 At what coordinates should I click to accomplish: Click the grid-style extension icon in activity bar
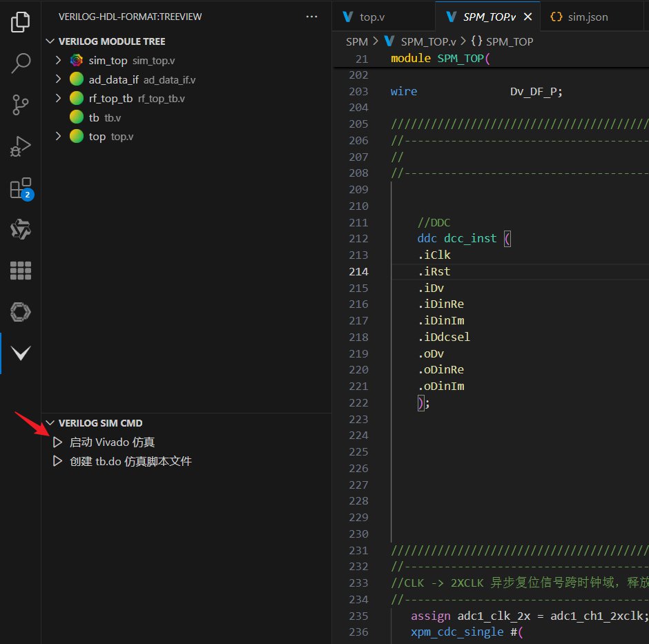21,271
